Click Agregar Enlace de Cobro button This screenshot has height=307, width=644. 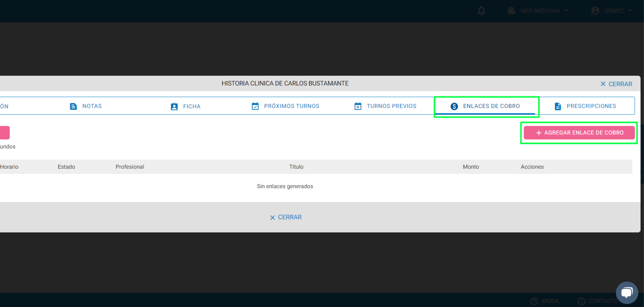click(x=579, y=133)
